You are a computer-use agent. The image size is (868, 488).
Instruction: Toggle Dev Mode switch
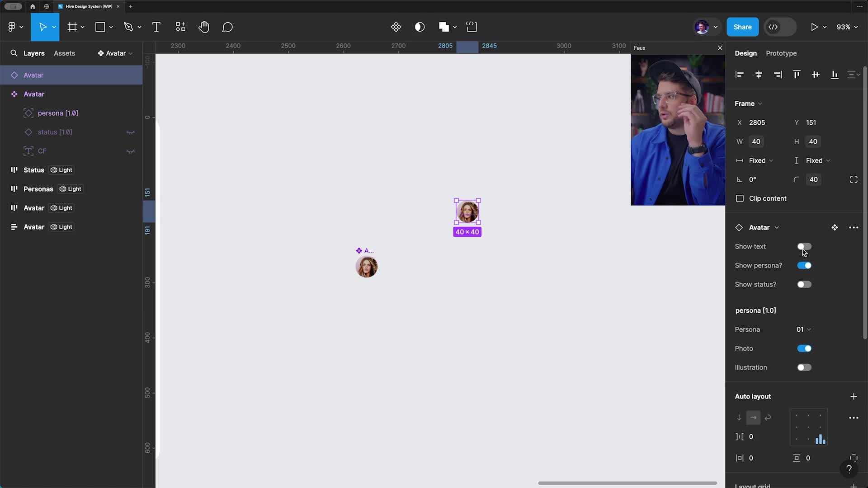click(780, 27)
